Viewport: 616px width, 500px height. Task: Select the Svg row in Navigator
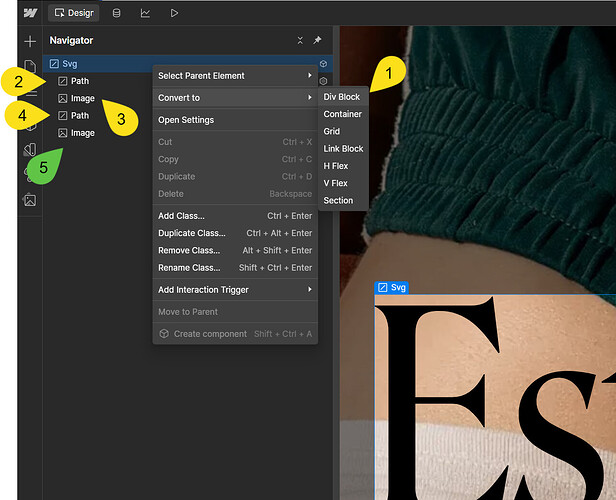(188, 64)
